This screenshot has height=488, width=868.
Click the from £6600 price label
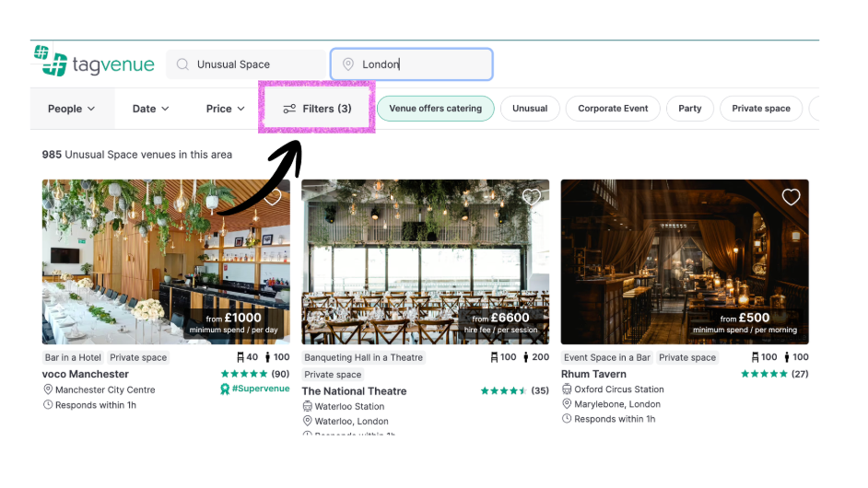(x=501, y=322)
